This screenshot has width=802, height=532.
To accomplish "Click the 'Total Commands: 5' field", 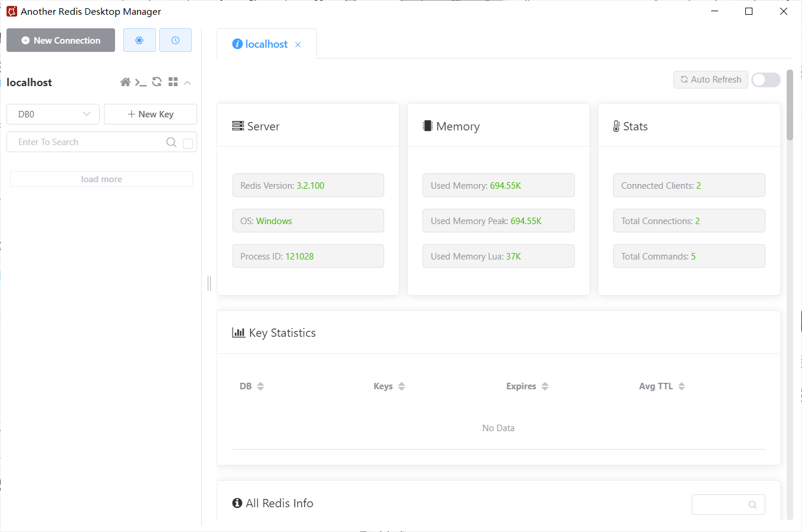I will tap(689, 256).
